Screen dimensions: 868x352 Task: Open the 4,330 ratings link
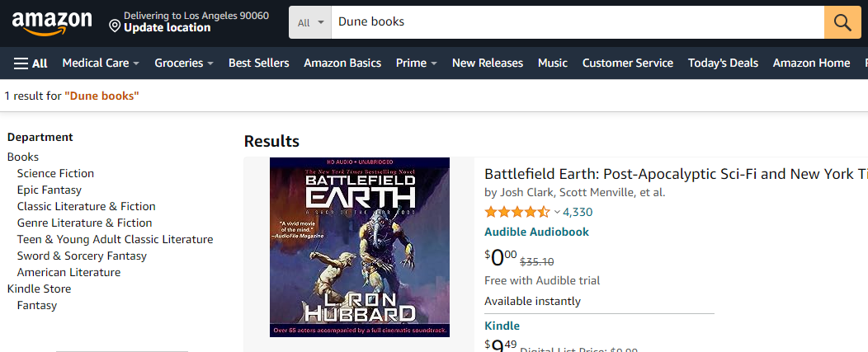coord(578,212)
